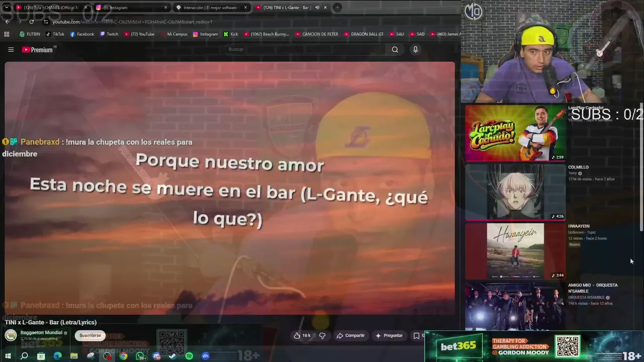Open Spotify from the taskbar
This screenshot has height=362, width=644.
[189, 356]
